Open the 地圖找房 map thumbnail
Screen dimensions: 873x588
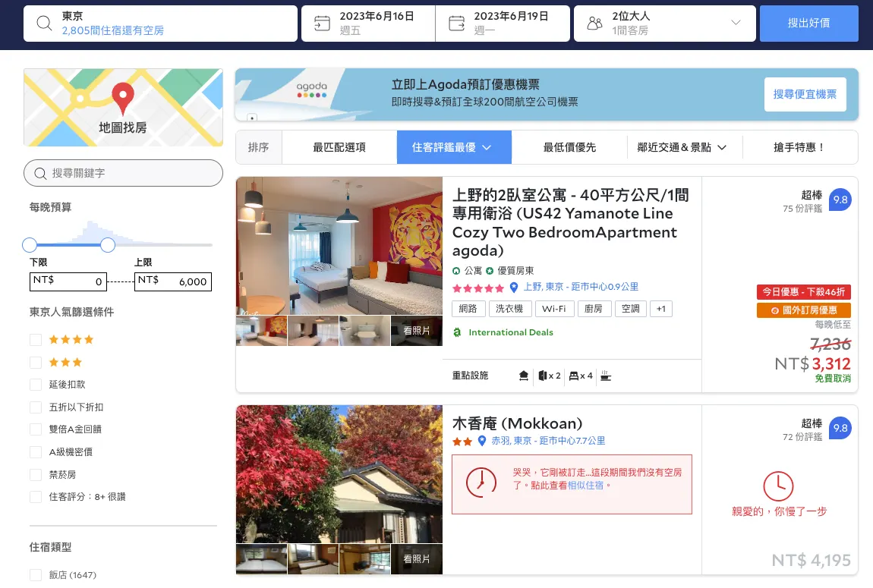123,108
